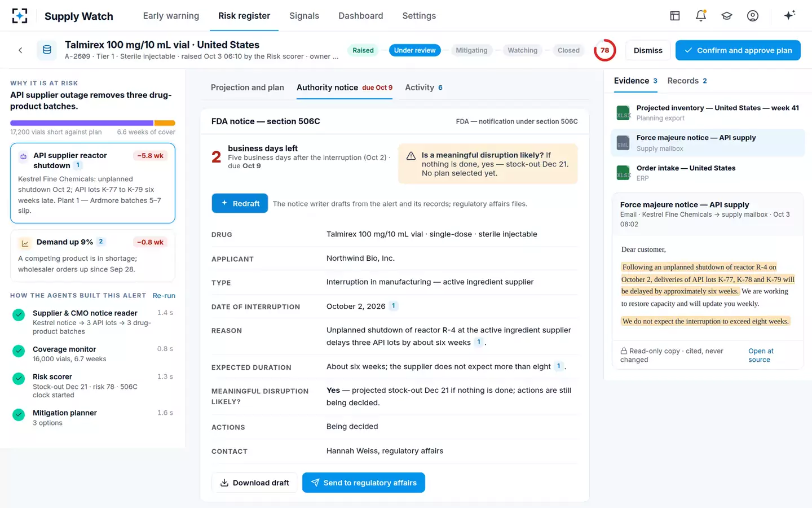Send notice to regulatory affairs
This screenshot has height=508, width=812.
pos(364,483)
